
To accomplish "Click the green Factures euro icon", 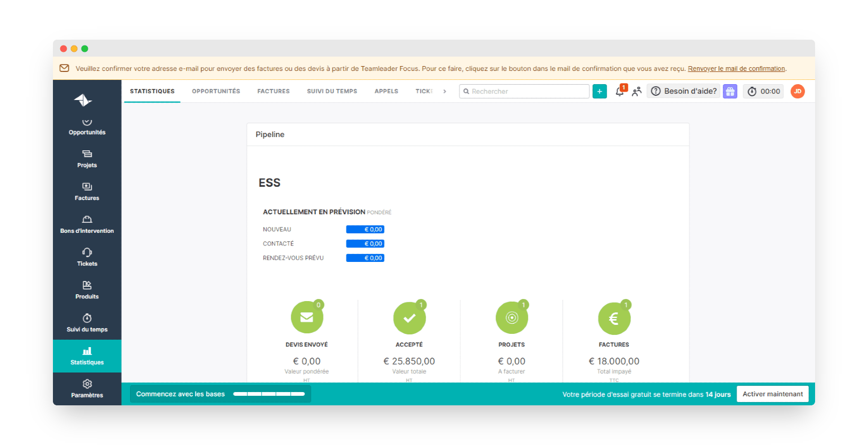I will (x=614, y=317).
